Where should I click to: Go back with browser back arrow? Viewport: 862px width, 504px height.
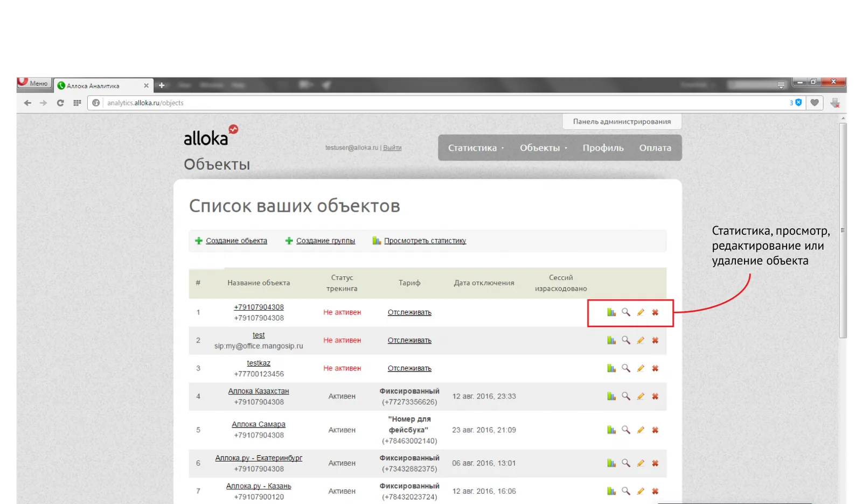[x=27, y=103]
